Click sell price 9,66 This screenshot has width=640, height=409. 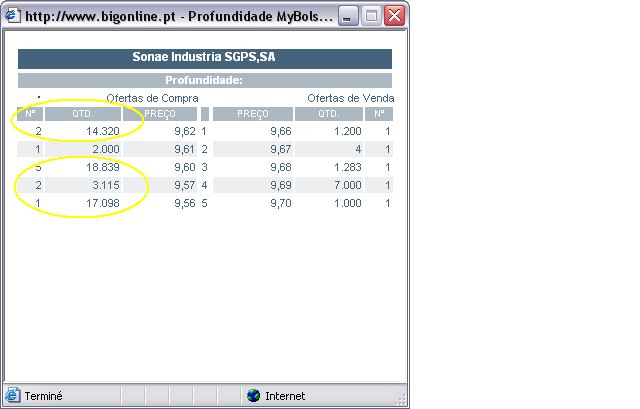(x=281, y=131)
